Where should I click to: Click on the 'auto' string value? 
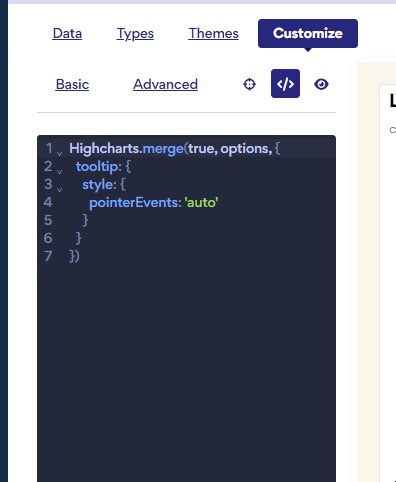(201, 202)
